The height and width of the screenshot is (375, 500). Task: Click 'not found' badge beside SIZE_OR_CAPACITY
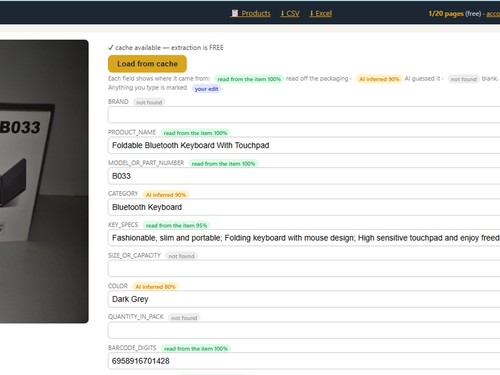[x=181, y=256]
